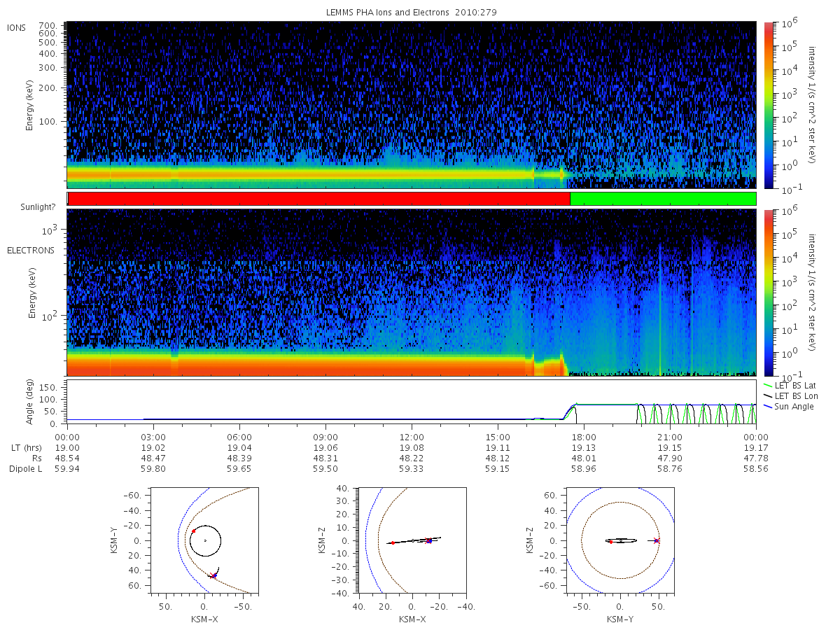This screenshot has height=630, width=840.
Task: Click the black LET BS Lon legend entry
Action: pos(795,396)
